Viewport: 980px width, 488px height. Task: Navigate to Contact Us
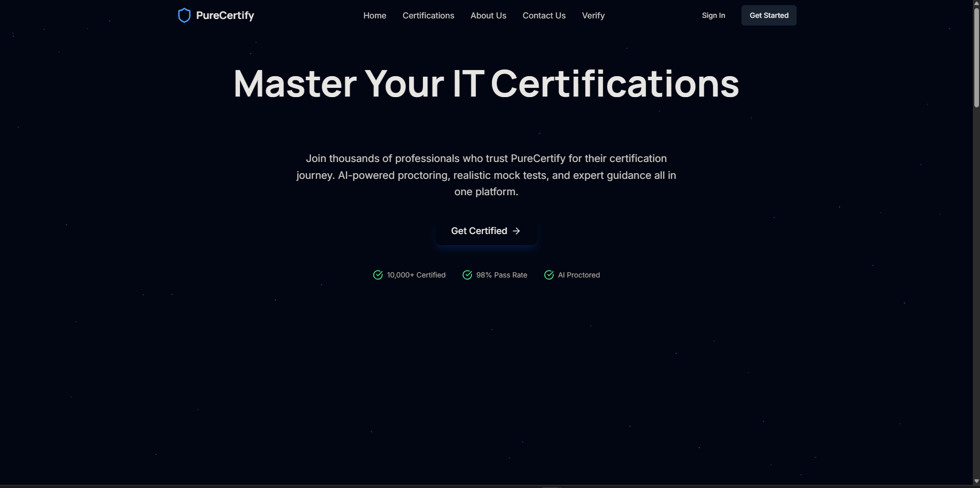click(x=544, y=15)
